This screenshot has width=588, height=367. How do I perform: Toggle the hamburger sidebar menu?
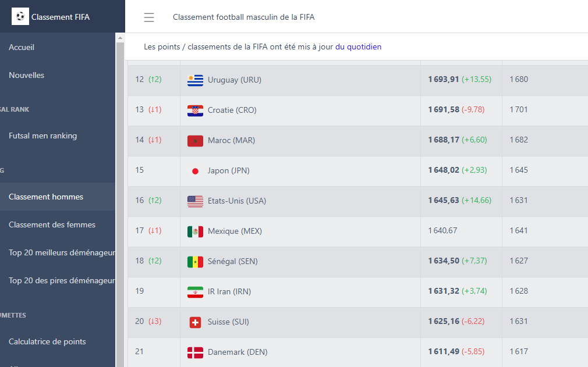pyautogui.click(x=149, y=17)
